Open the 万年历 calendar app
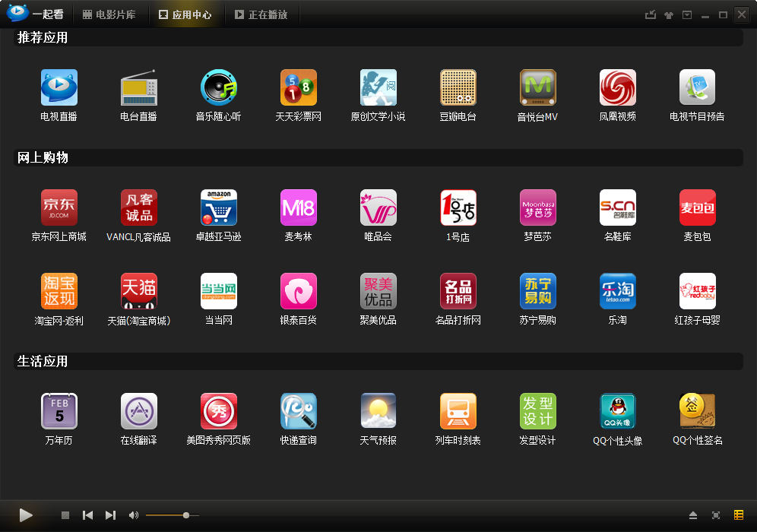Viewport: 757px width, 532px height. tap(59, 411)
